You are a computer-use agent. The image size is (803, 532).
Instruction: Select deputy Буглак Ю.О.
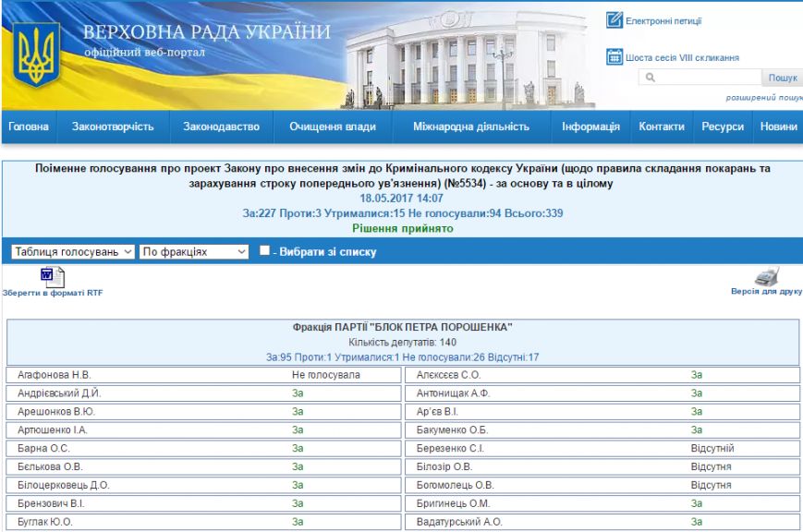[45, 522]
